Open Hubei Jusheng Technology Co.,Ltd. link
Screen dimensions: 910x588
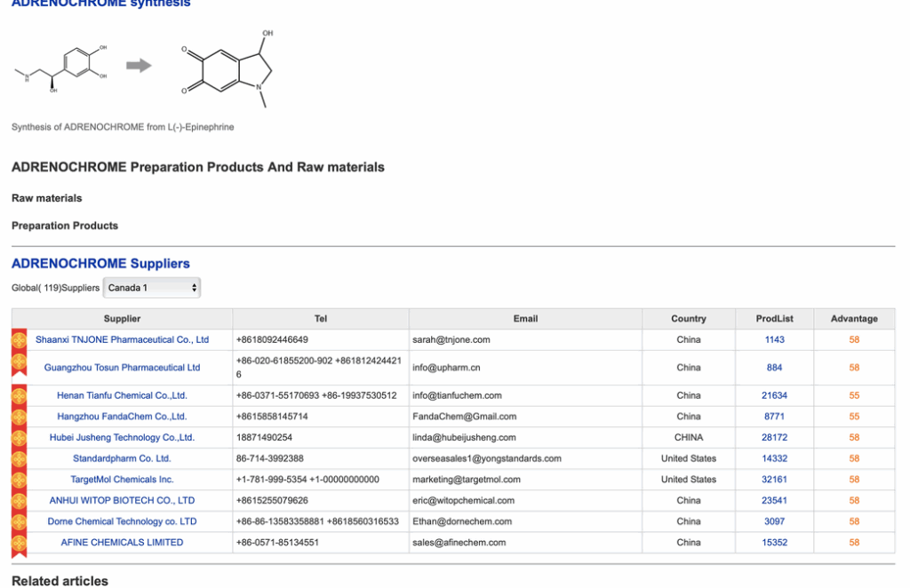point(122,437)
